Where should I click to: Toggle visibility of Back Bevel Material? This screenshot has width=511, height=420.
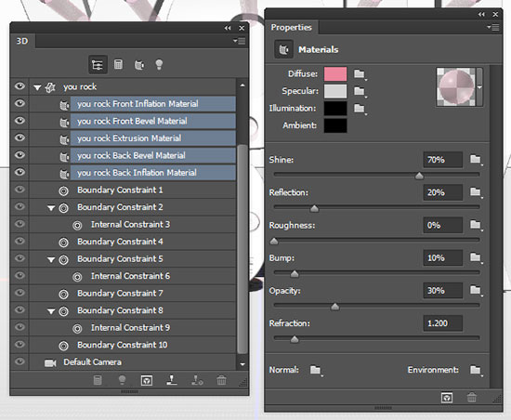[20, 155]
